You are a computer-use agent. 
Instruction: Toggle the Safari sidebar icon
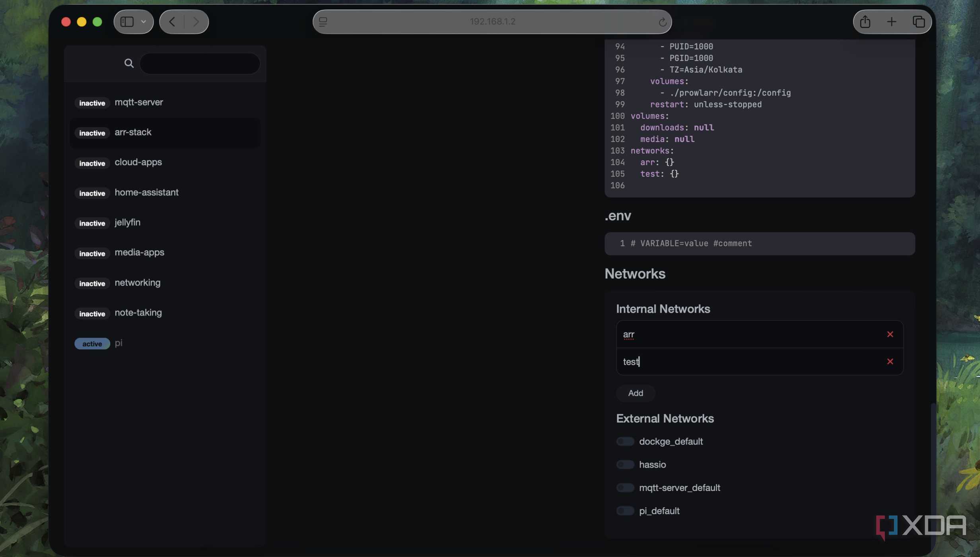127,21
